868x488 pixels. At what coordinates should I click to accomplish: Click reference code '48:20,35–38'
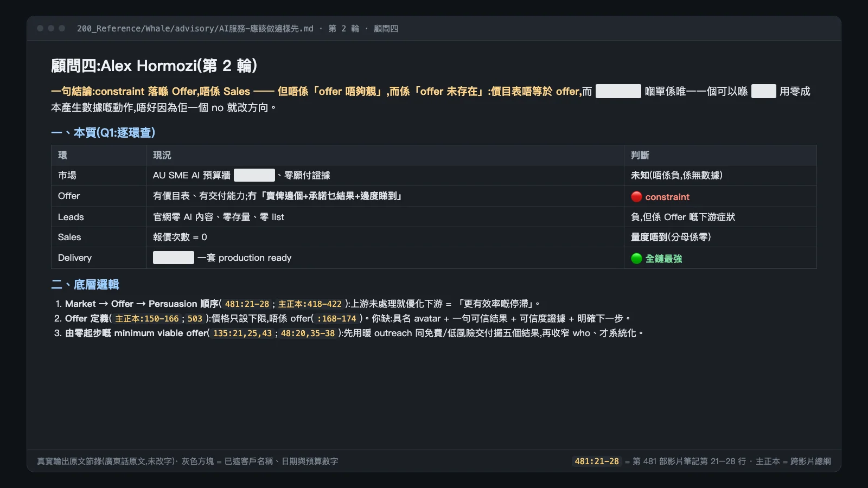(x=308, y=333)
